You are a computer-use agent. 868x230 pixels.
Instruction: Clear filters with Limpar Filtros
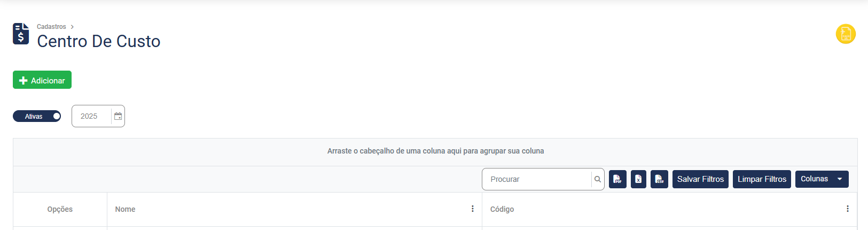tap(762, 179)
